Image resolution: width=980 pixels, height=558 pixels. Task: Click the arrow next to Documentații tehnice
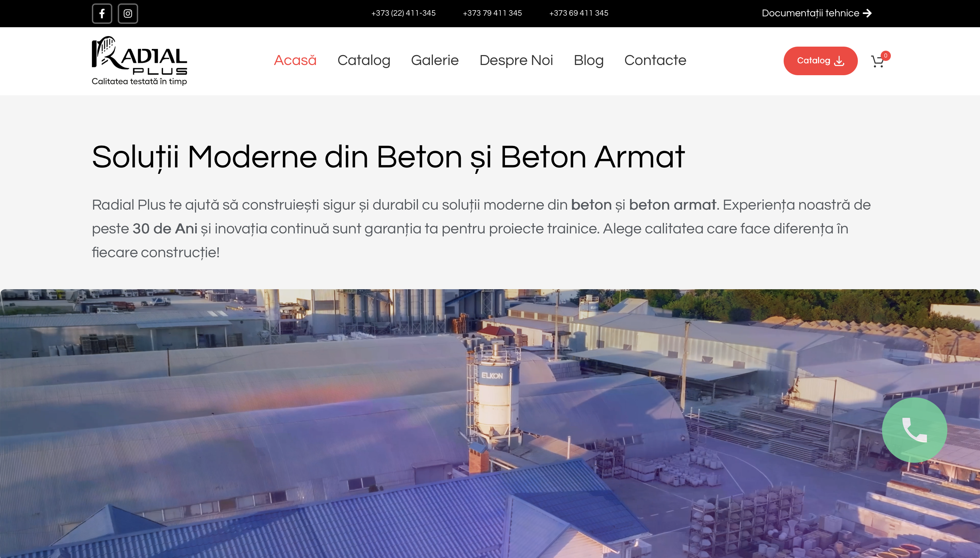point(867,13)
